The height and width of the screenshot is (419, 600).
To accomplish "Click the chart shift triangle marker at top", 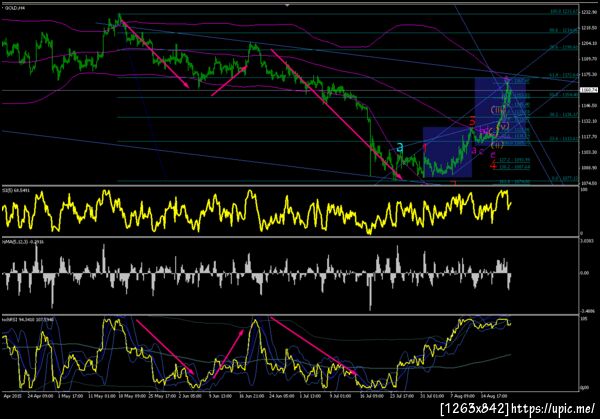I will pyautogui.click(x=287, y=5).
